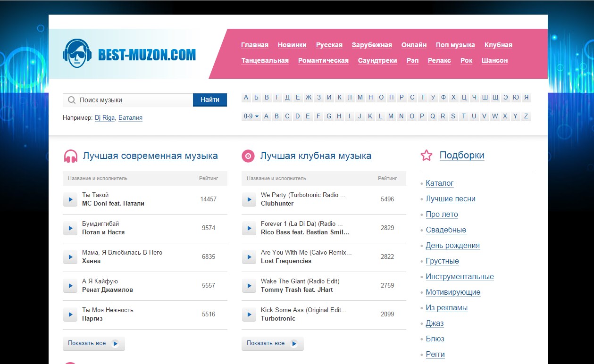Viewport: 594px width, 364px height.
Task: Click the Найти search button
Action: (x=210, y=100)
